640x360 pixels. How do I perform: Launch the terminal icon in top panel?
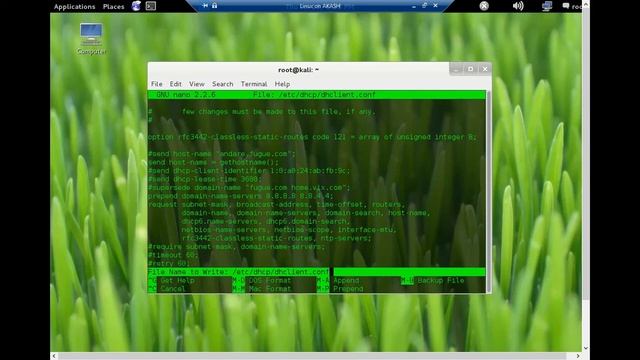click(x=151, y=6)
